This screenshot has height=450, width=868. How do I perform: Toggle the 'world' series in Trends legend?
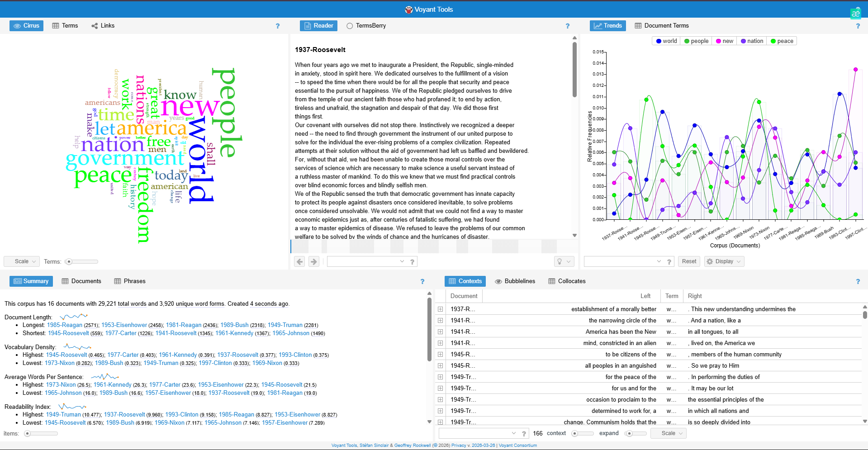[666, 41]
